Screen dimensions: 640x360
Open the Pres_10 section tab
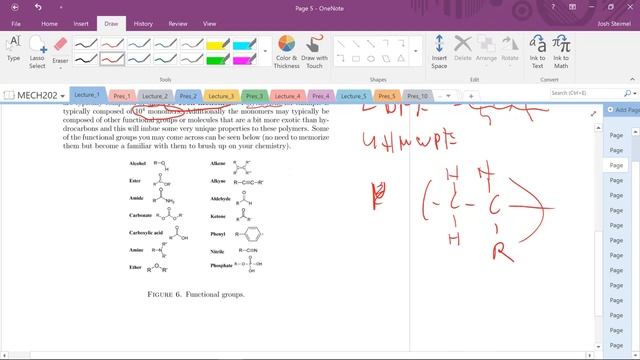(418, 96)
